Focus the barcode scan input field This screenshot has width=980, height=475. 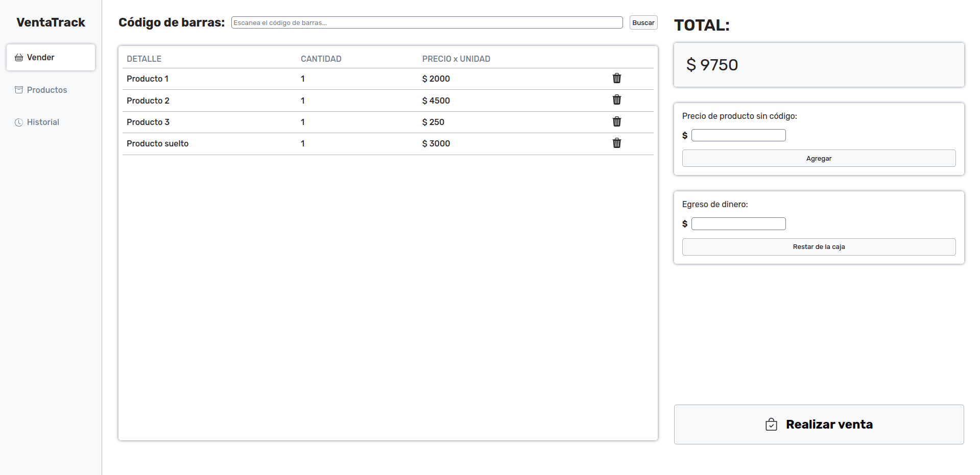tap(426, 23)
